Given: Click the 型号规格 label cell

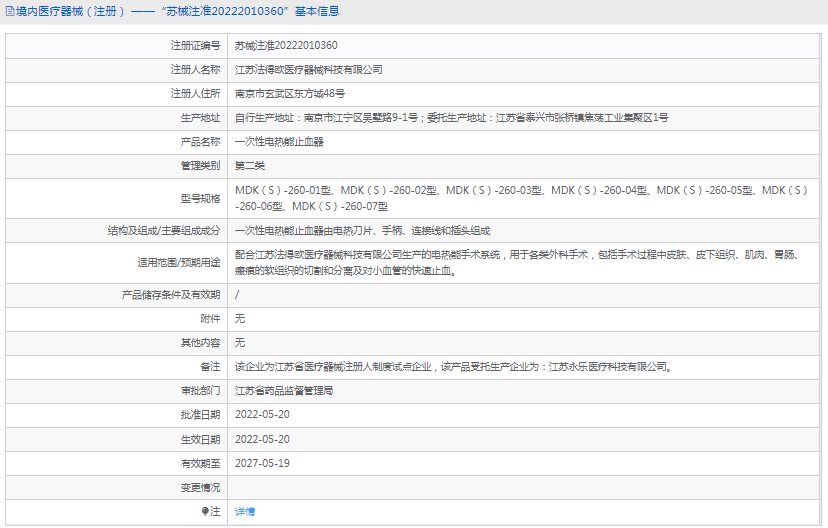Looking at the screenshot, I should pos(117,199).
